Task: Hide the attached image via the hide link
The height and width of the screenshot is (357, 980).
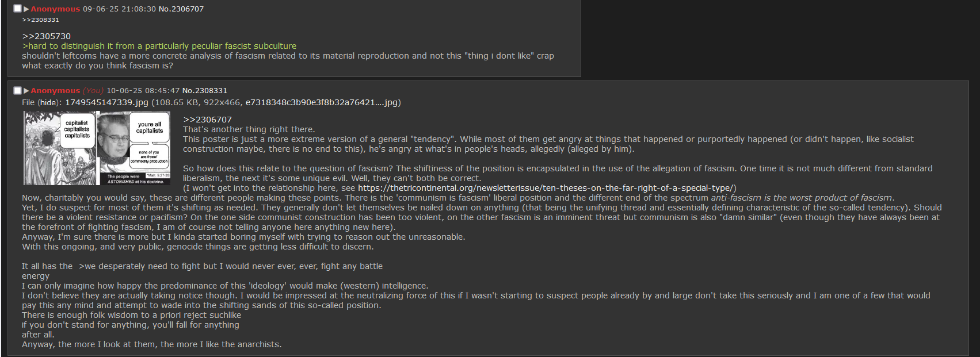Action: [x=49, y=102]
